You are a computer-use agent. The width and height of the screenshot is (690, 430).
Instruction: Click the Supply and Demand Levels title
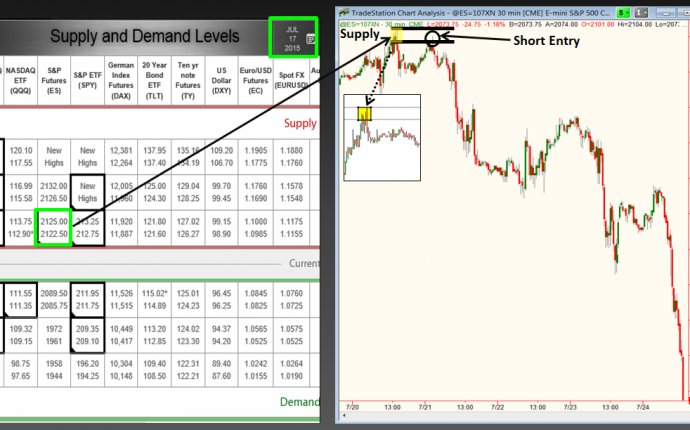145,36
